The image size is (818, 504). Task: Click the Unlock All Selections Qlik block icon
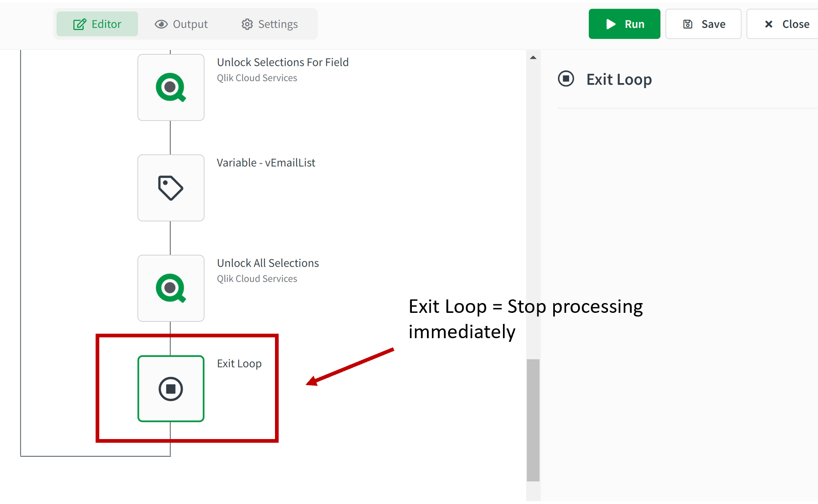171,288
